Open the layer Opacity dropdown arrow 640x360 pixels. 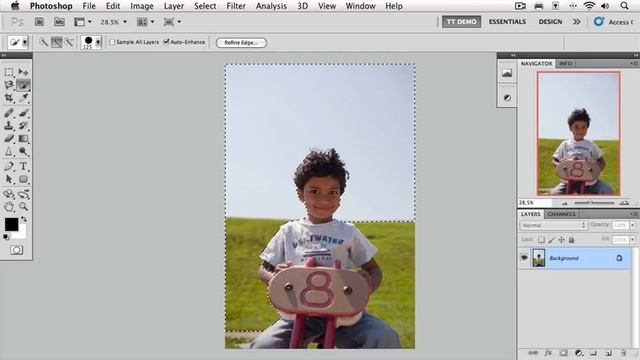633,225
